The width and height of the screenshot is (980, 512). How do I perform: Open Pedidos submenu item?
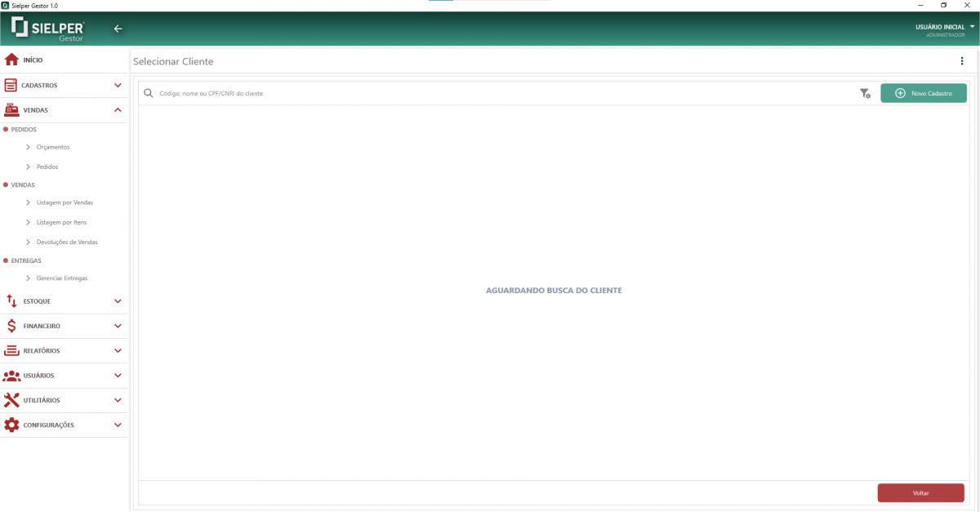pyautogui.click(x=47, y=167)
